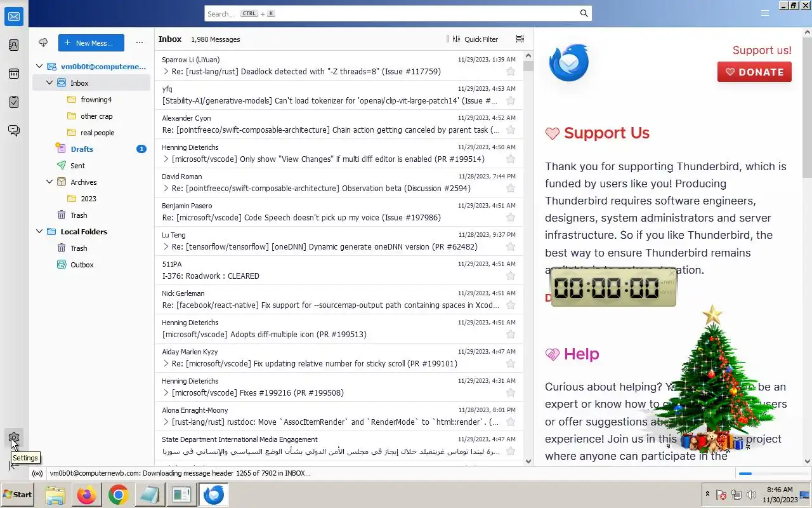Open the Alona Enraght-Moony rustdoc message
812x508 pixels.
pos(339,417)
